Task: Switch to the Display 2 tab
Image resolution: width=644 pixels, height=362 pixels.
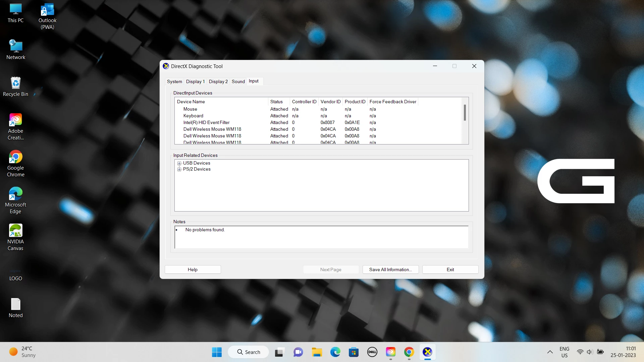Action: click(x=218, y=81)
